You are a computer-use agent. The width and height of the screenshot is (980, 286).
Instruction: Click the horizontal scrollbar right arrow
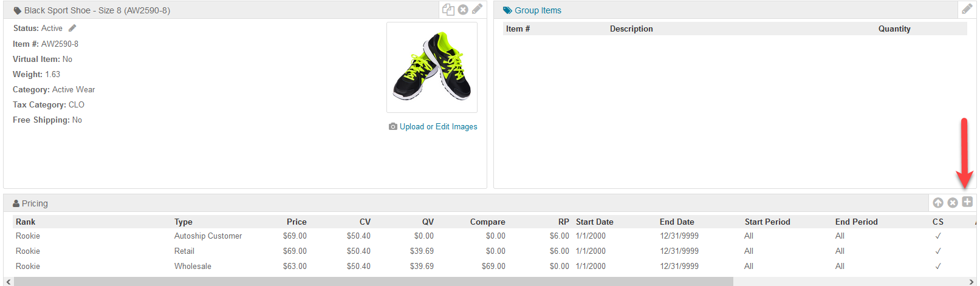(x=971, y=282)
